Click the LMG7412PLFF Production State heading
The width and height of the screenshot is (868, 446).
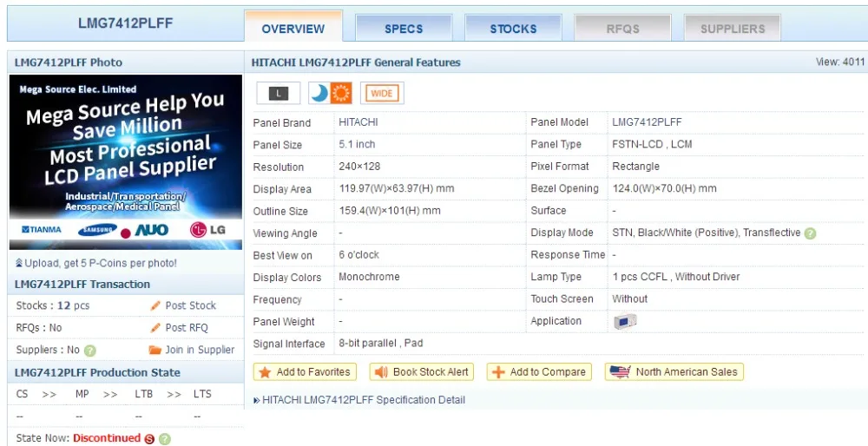[97, 372]
